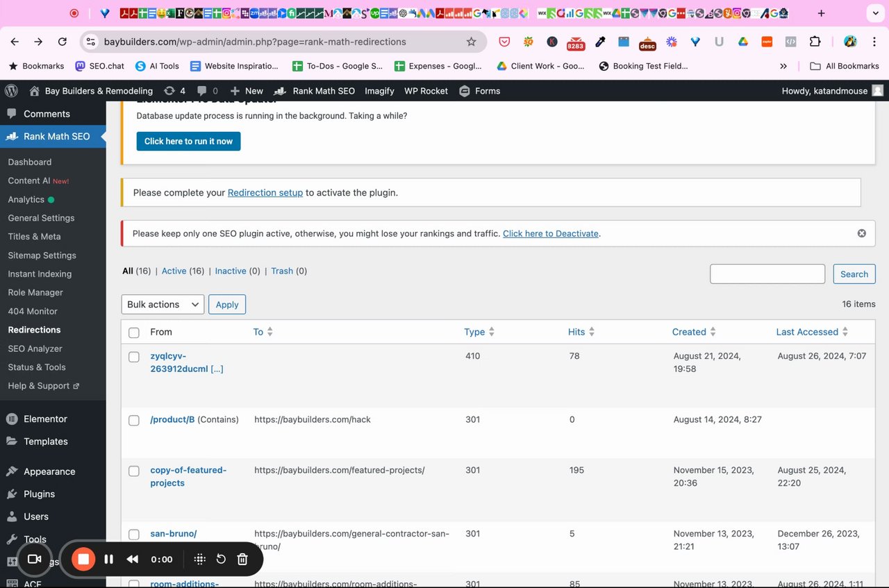Expand the truncated zyqlcyv source list
The height and width of the screenshot is (588, 889).
pos(217,369)
